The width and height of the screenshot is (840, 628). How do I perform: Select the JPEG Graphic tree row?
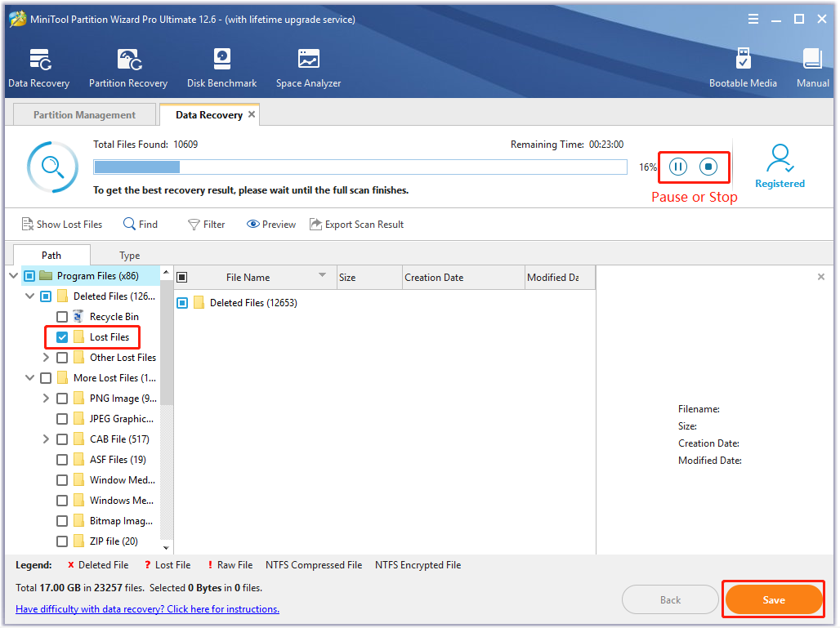[x=105, y=419]
